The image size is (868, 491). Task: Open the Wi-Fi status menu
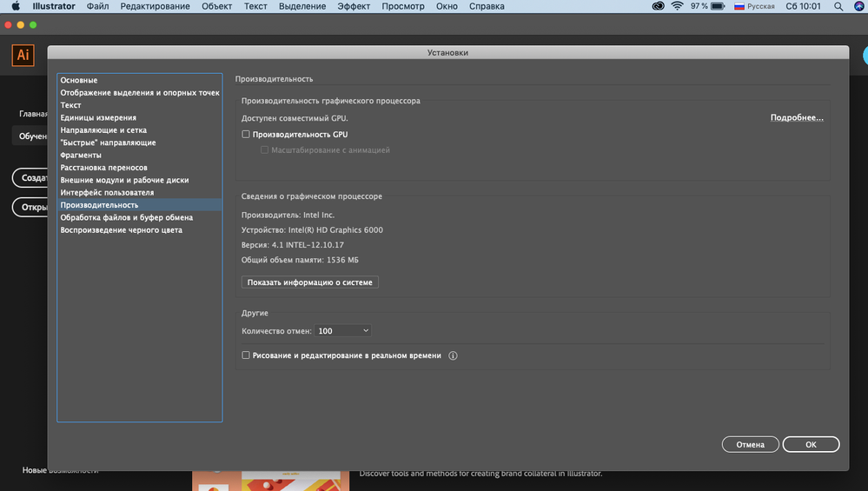(677, 6)
